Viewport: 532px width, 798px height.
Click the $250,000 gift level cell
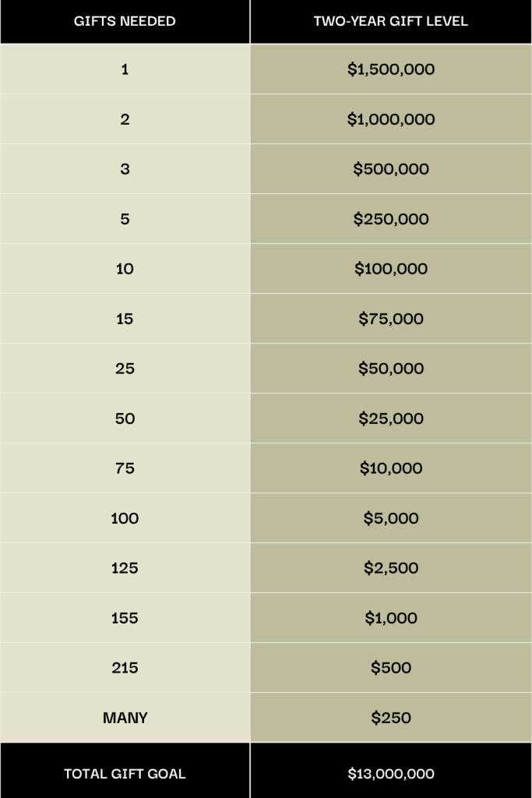(390, 219)
